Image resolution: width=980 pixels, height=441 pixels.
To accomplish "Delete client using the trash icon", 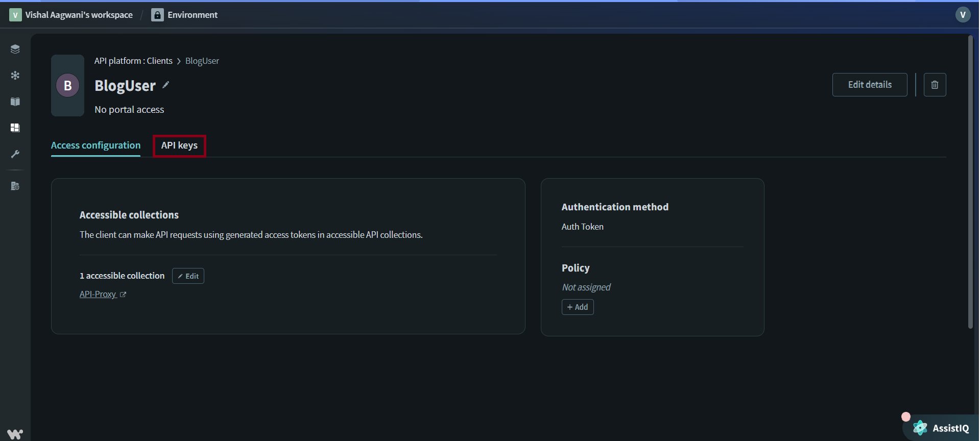I will point(935,85).
